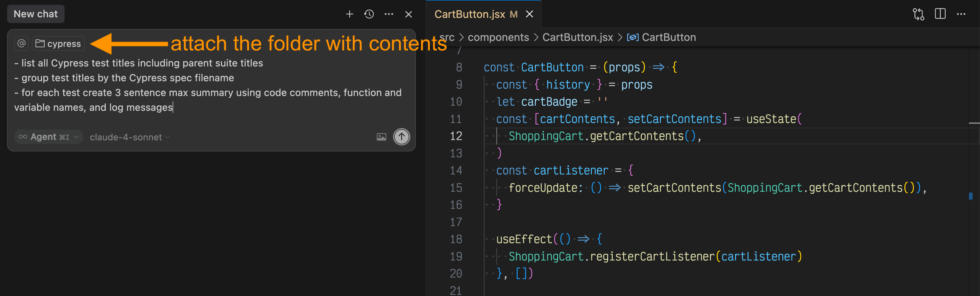980x296 pixels.
Task: Send the chat message with arrow button
Action: tap(401, 137)
